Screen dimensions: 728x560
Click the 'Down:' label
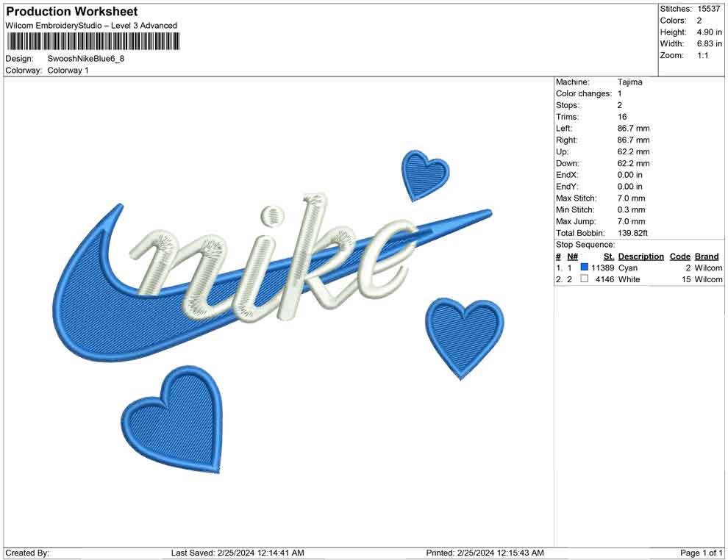pos(568,163)
